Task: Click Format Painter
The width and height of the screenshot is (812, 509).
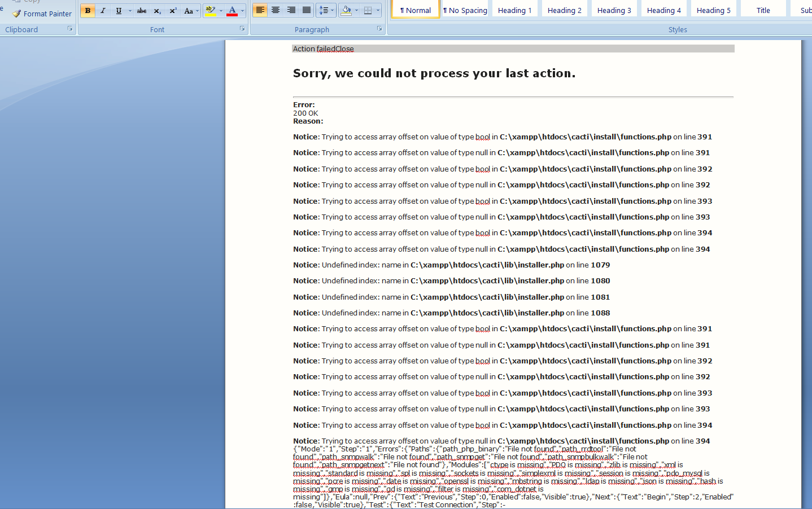Action: [42, 14]
